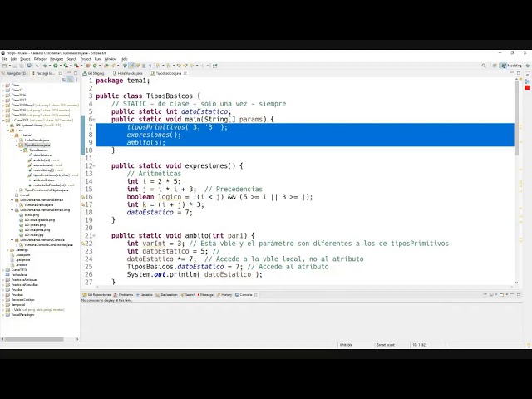Open the History tab in bottom panel
532x399 pixels.
224,295
